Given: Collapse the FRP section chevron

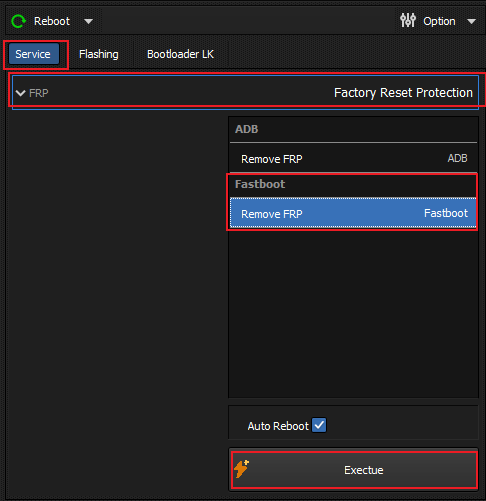Looking at the screenshot, I should [x=21, y=93].
